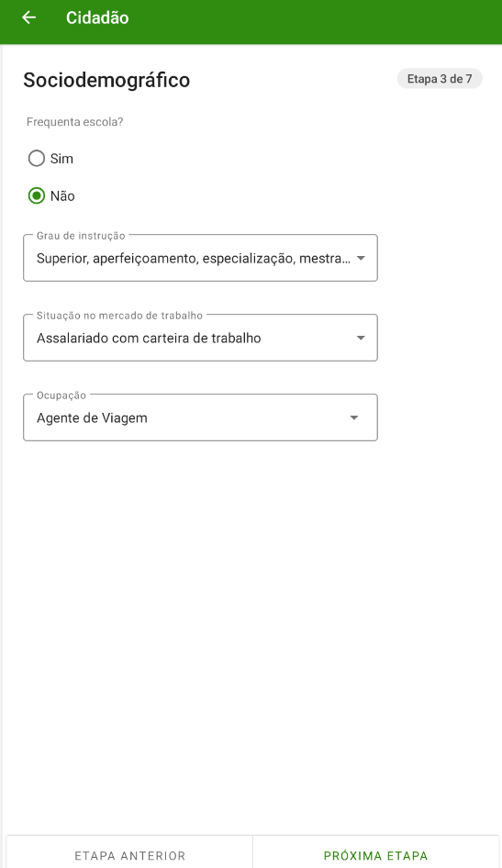Click the Frequenta escola? question label

(74, 122)
